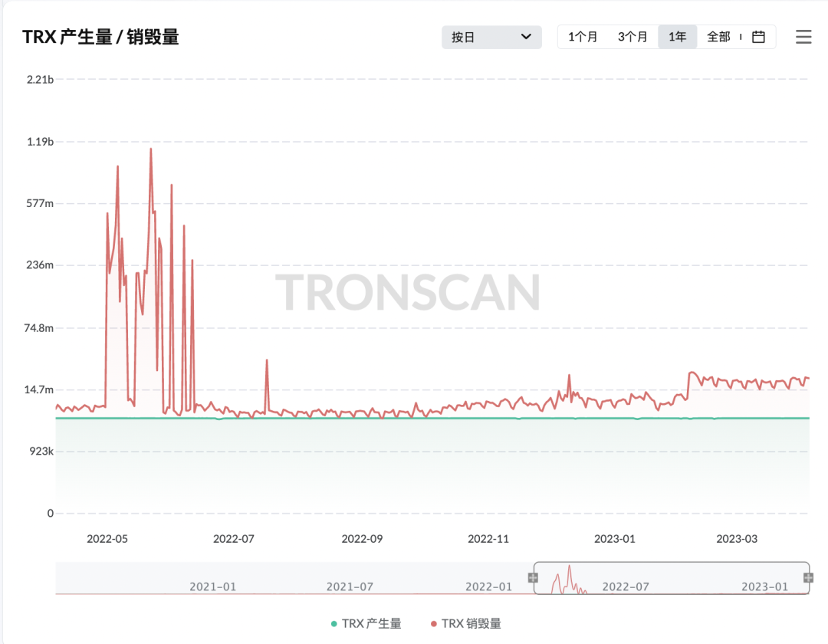Expand the 按日 interval dropdown

click(491, 37)
